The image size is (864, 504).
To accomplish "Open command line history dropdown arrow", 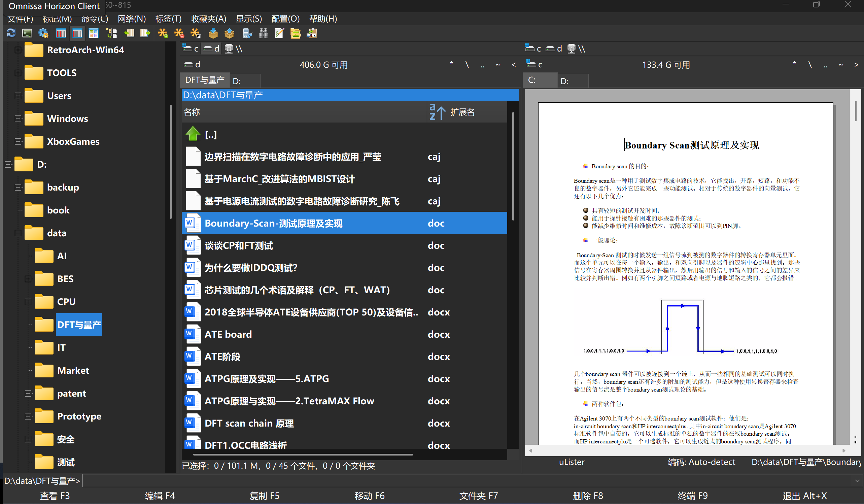I will (x=857, y=481).
